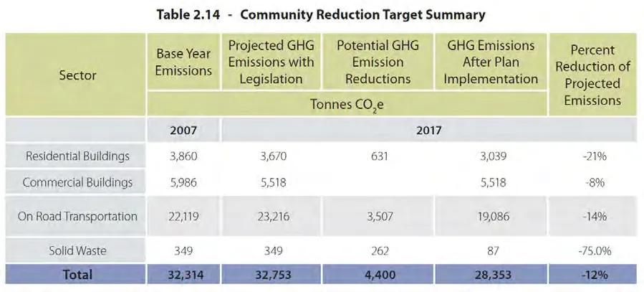644x292 pixels.
Task: Select Solid Waste reductions value '262'
Action: pos(380,250)
